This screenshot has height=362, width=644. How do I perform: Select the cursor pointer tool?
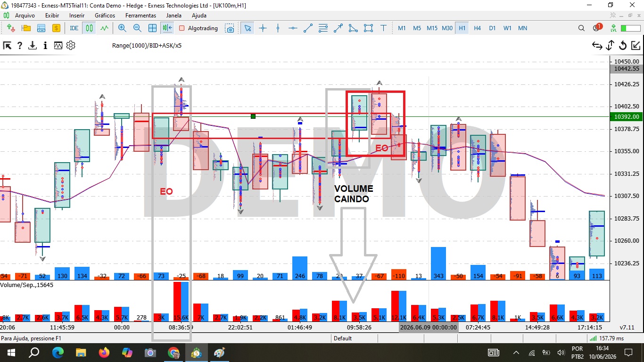tap(248, 28)
